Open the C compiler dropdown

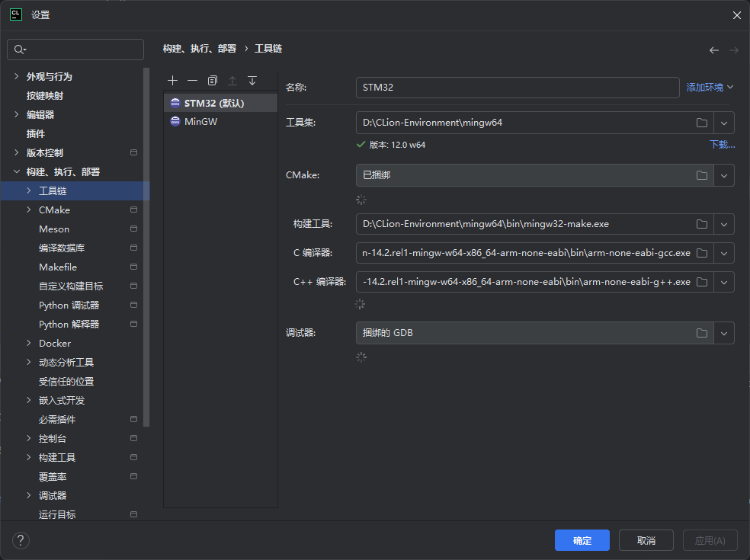pos(724,253)
